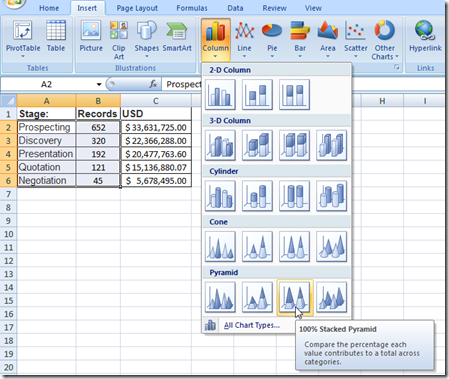Pick the 3-D Clustered Column chart
The image size is (449, 379).
(220, 145)
